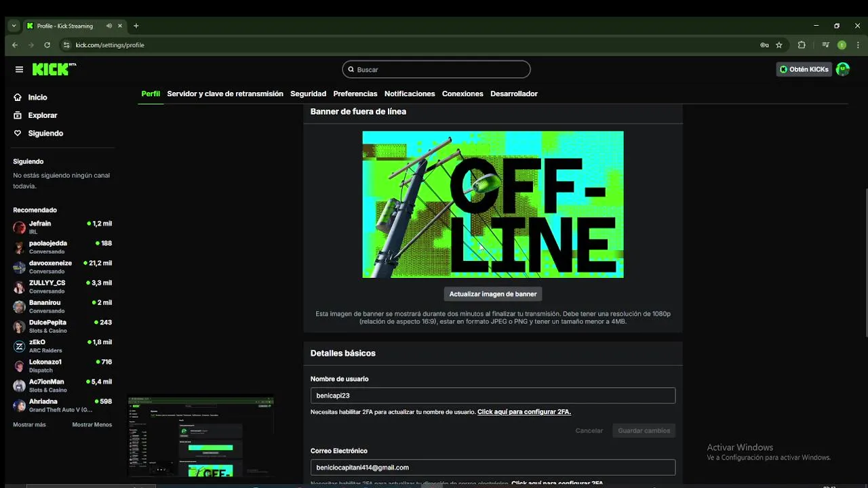Click the Correo Electrónico field
The image size is (868, 488).
(493, 467)
